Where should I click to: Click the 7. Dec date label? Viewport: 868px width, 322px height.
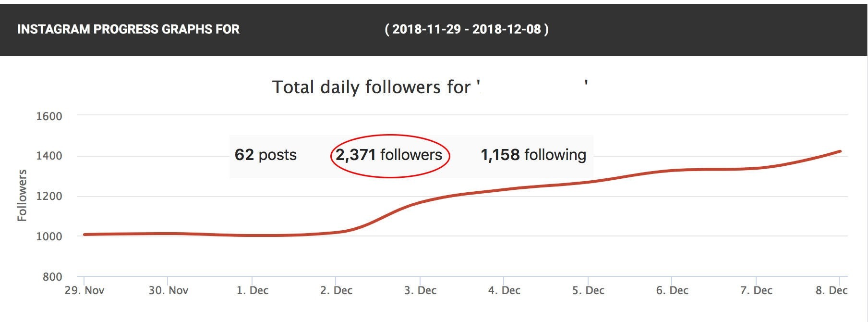point(757,290)
